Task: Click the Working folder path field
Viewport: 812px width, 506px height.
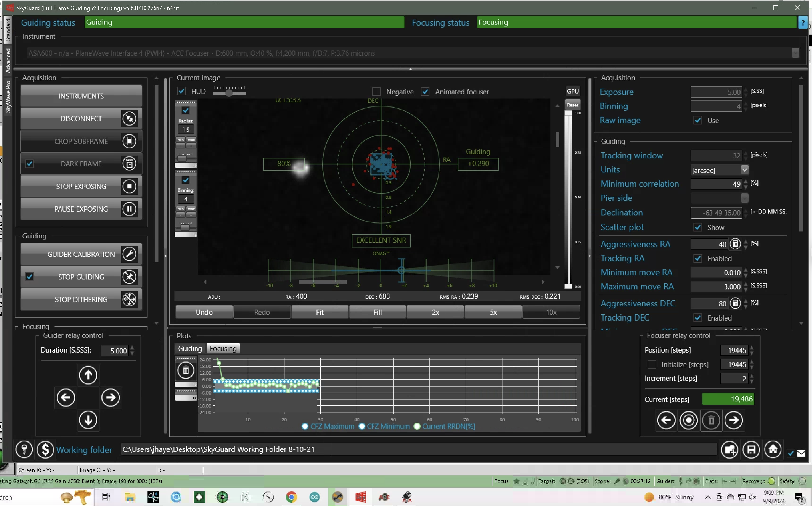Action: click(x=419, y=449)
